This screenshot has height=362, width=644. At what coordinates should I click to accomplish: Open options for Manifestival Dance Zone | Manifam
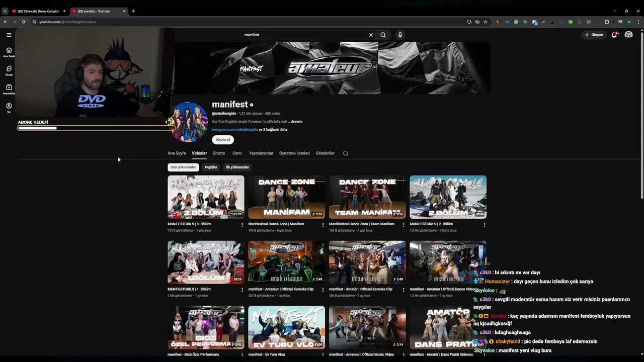point(323,225)
